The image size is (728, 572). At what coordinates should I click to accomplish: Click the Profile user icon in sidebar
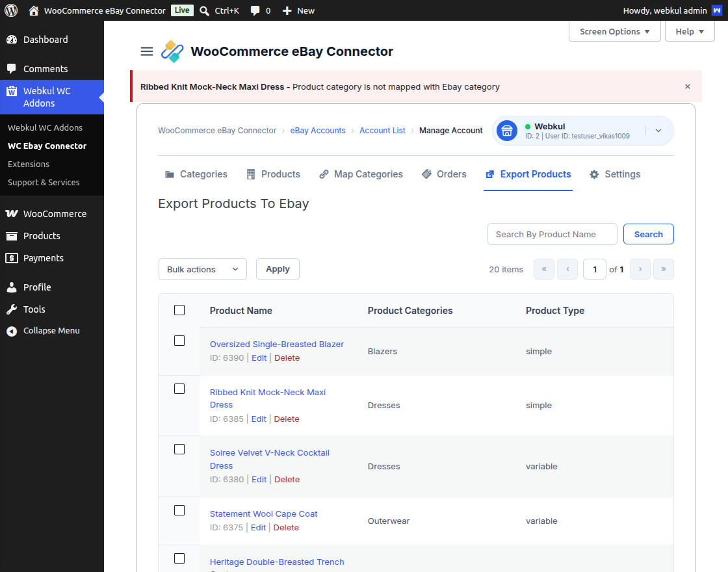pyautogui.click(x=12, y=287)
